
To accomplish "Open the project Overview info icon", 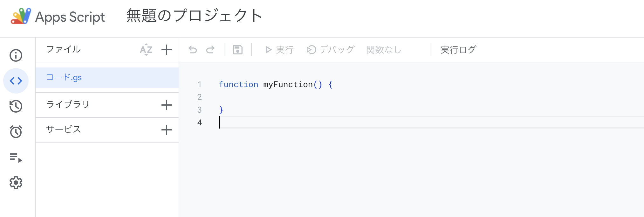I will tap(16, 55).
